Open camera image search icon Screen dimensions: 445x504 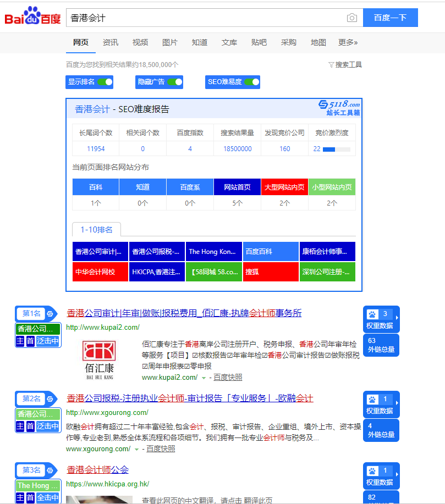[x=351, y=18]
